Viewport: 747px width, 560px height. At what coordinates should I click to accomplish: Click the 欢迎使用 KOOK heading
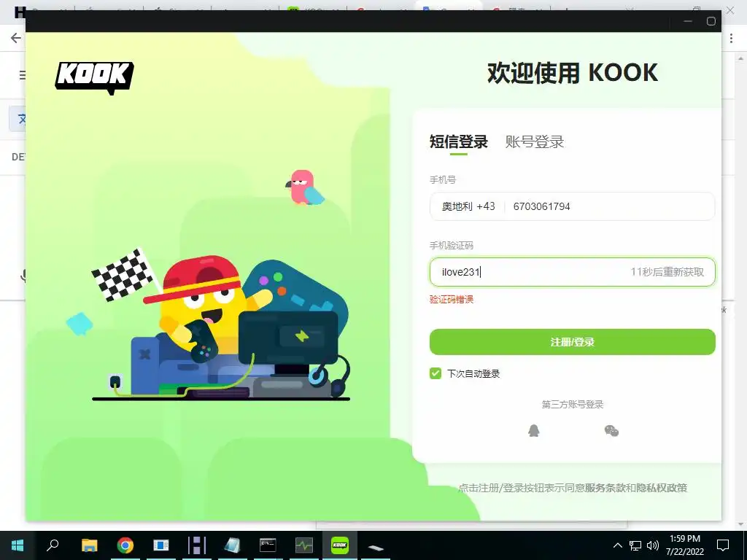coord(572,73)
